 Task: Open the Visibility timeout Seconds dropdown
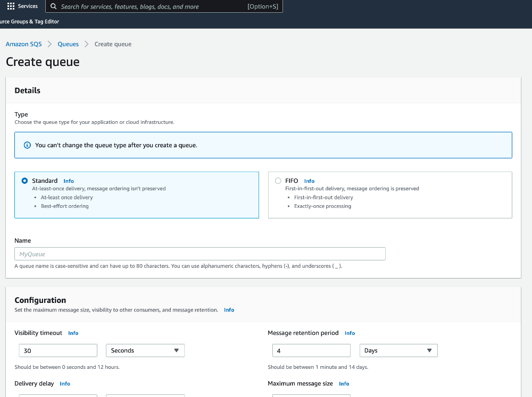[145, 350]
